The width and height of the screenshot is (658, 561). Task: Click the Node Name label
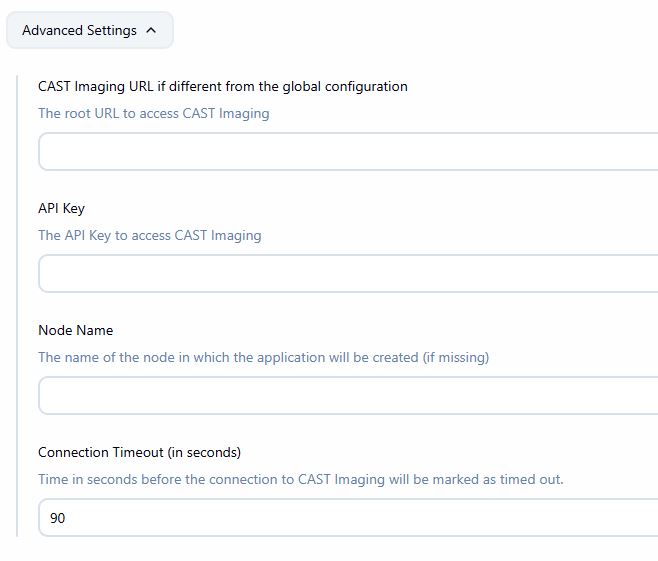point(75,330)
